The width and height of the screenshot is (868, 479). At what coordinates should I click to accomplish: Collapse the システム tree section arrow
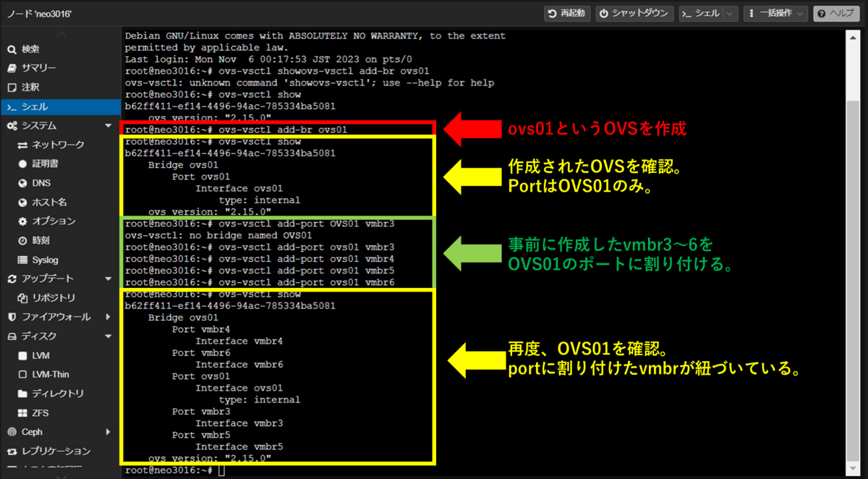(x=109, y=126)
